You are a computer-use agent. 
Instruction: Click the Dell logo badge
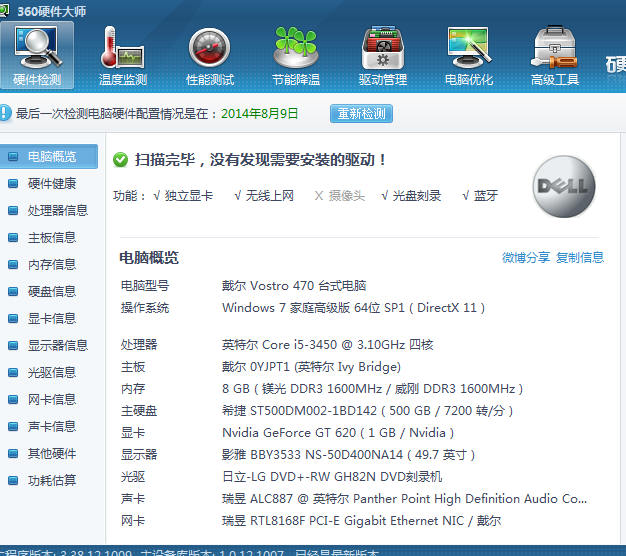pyautogui.click(x=564, y=186)
